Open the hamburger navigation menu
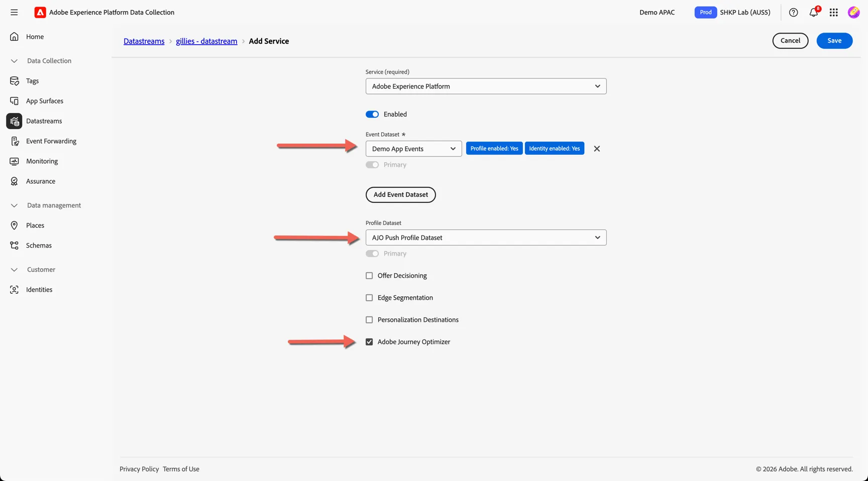The image size is (868, 481). [14, 12]
